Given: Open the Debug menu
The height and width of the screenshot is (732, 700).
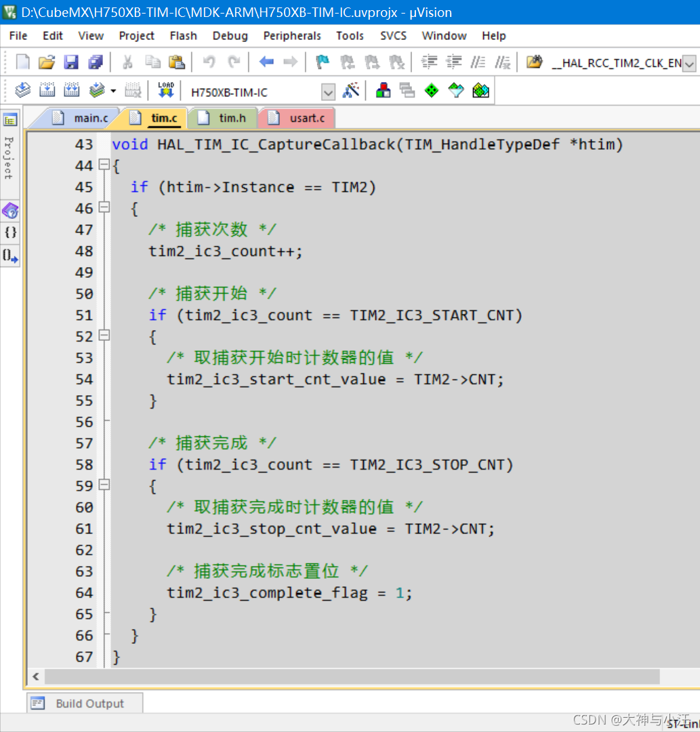Looking at the screenshot, I should [230, 36].
